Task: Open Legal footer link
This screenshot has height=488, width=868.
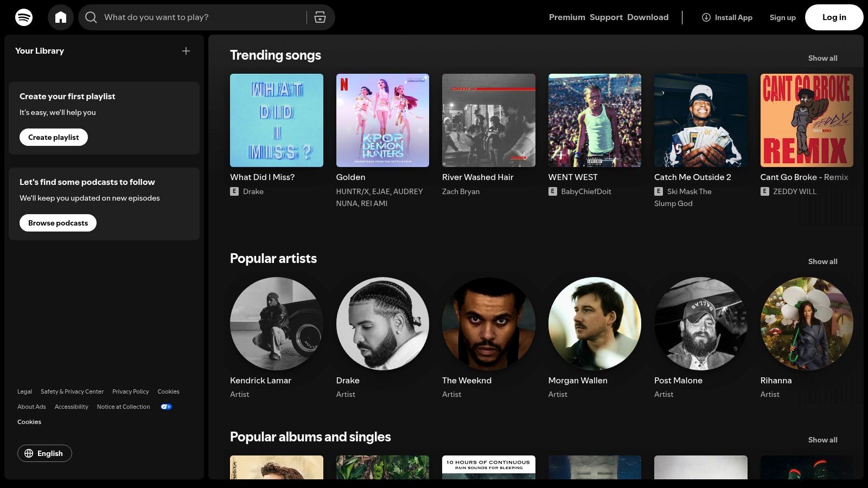Action: 24,391
